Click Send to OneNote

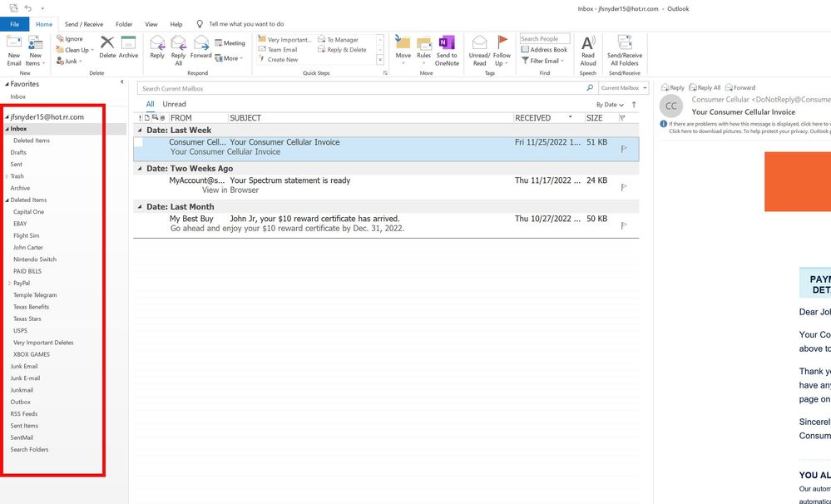coord(447,51)
